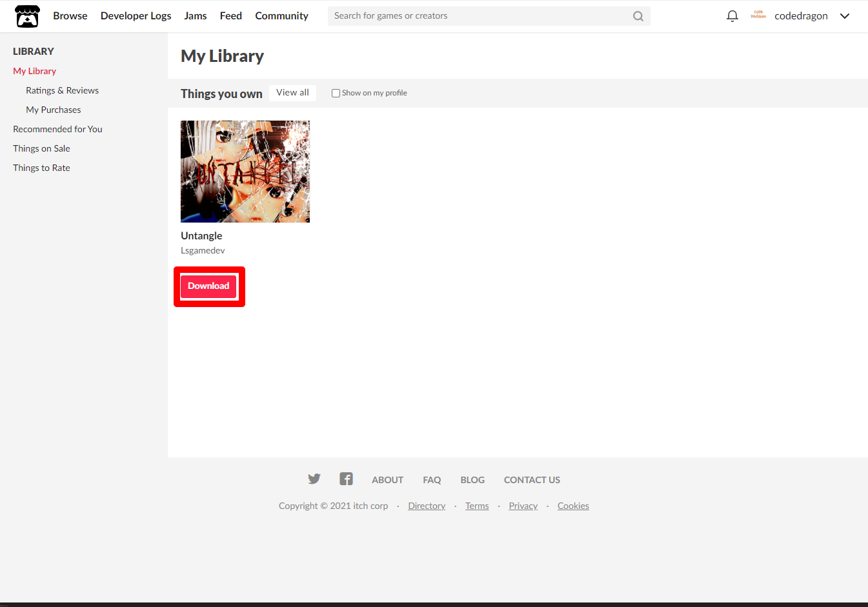Screen dimensions: 868x607
Task: Open Lsgamedev creator page
Action: 203,250
